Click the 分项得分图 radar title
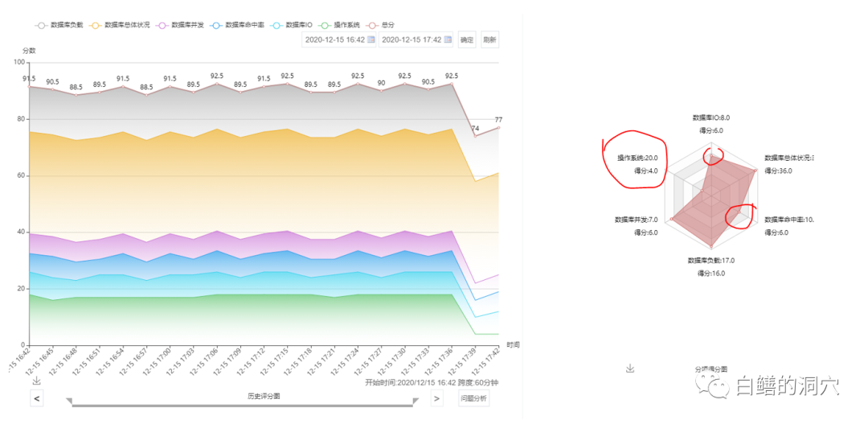 pyautogui.click(x=710, y=368)
